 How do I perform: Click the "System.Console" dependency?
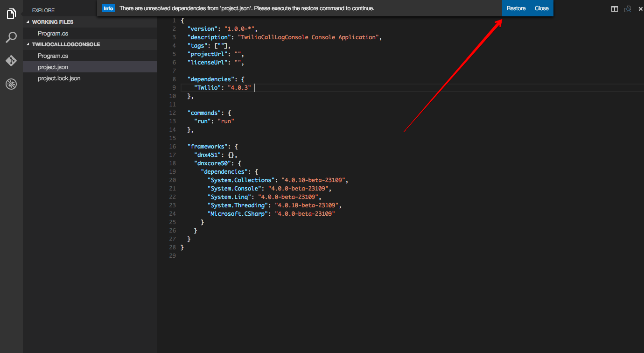pyautogui.click(x=234, y=188)
